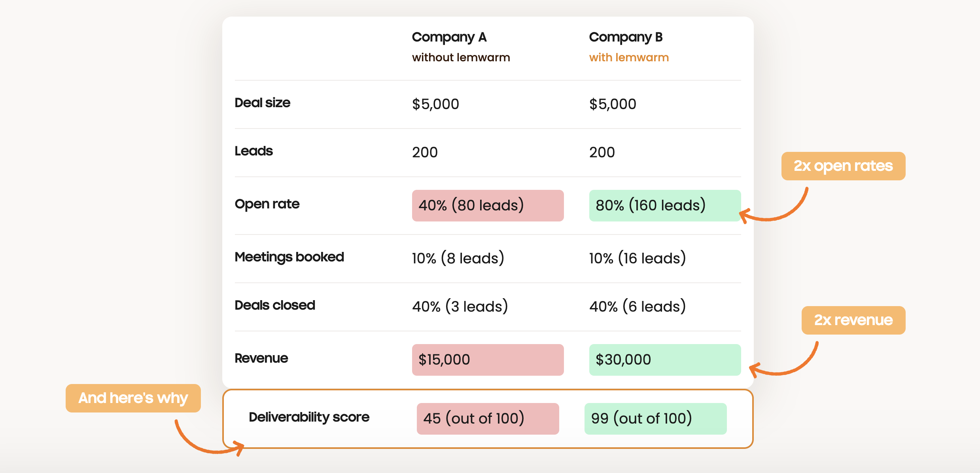Select the red '40% (80 leads)' cell
980x473 pixels.
point(487,206)
